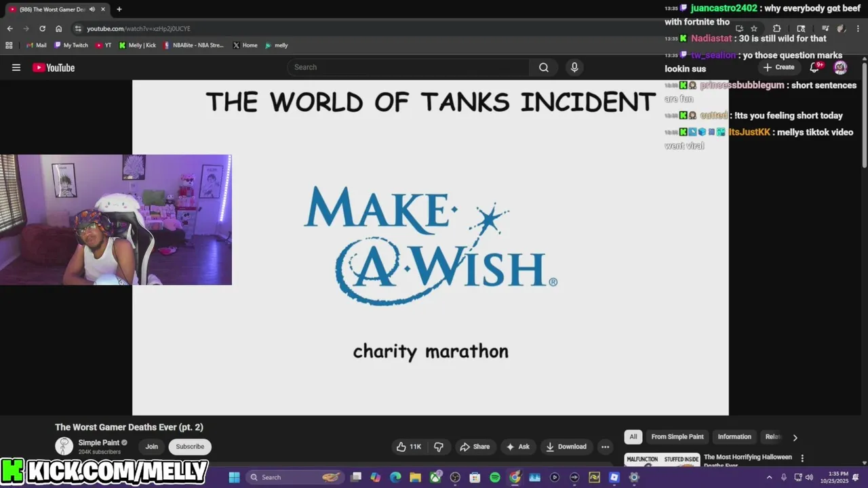Open the three-dot menu on suggested video
This screenshot has height=488, width=868.
pos(802,459)
